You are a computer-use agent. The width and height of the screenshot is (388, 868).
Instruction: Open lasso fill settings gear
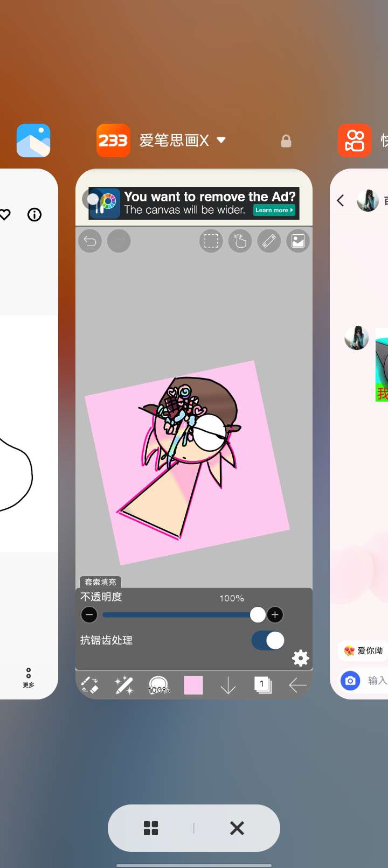click(x=300, y=657)
